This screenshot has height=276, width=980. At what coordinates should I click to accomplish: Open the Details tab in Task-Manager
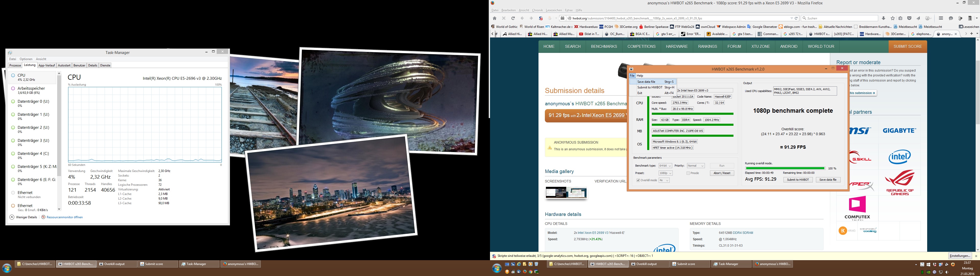pos(93,66)
